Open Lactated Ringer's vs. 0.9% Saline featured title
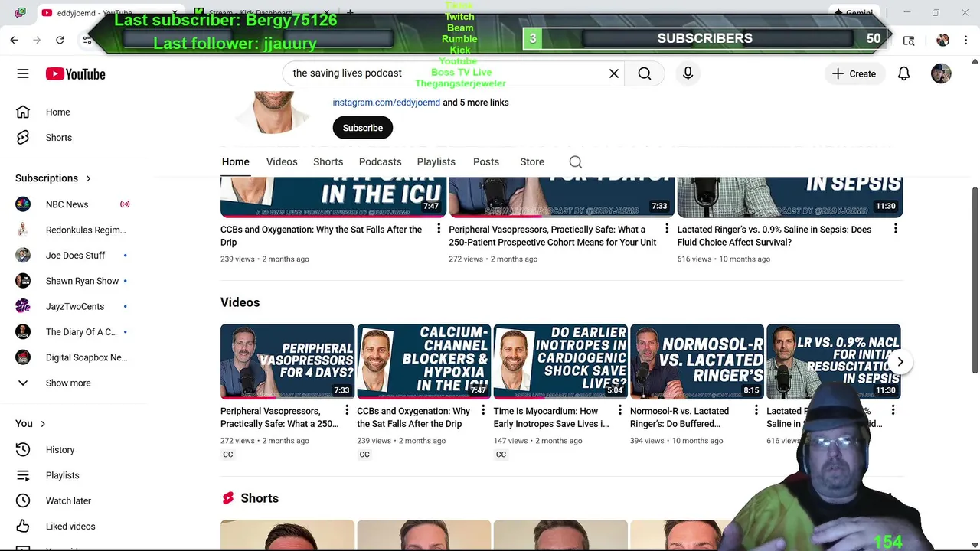The height and width of the screenshot is (551, 980). [774, 236]
